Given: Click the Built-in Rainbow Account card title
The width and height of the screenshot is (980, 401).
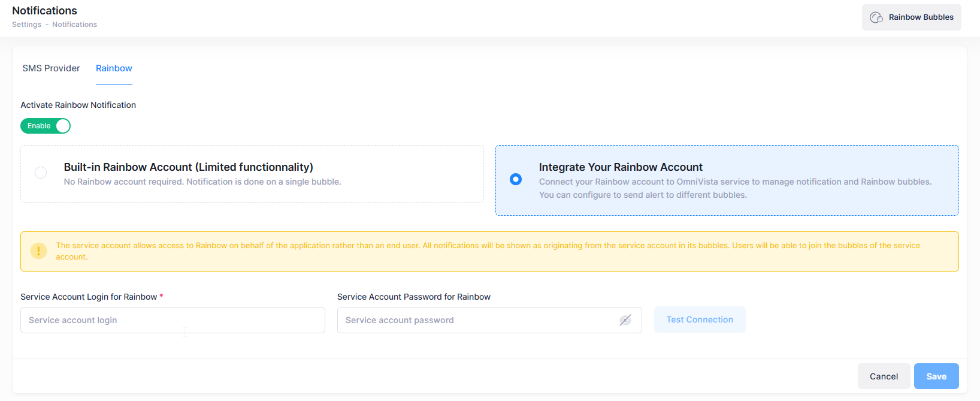Looking at the screenshot, I should 188,167.
